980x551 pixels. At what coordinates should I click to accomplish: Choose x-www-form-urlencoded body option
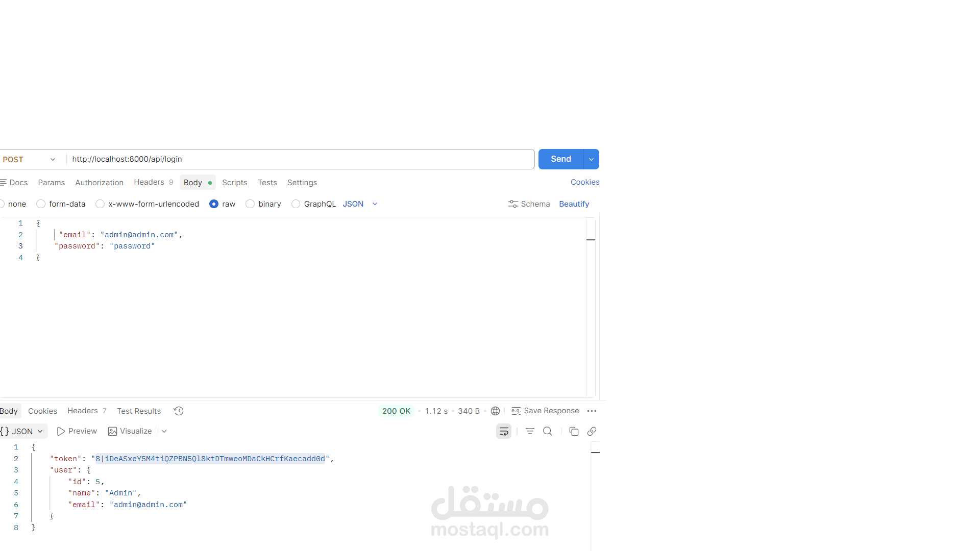100,204
